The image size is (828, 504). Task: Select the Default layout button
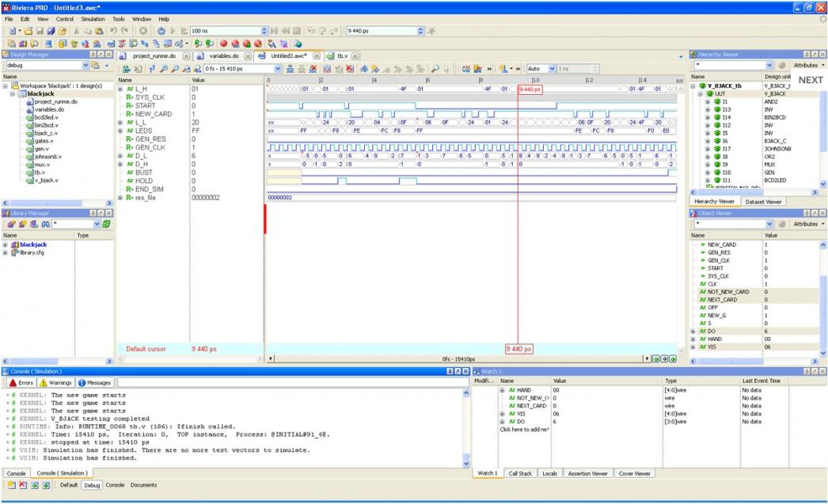point(69,485)
